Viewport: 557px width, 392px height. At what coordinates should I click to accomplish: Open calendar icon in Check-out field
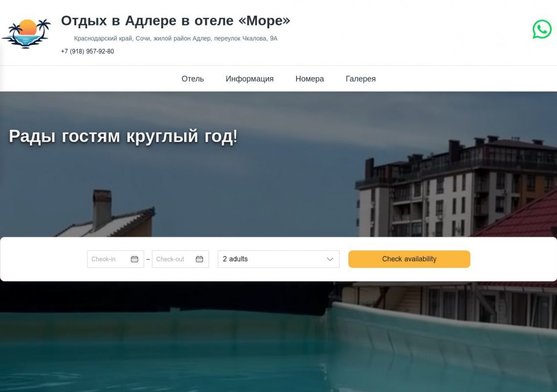tap(199, 259)
